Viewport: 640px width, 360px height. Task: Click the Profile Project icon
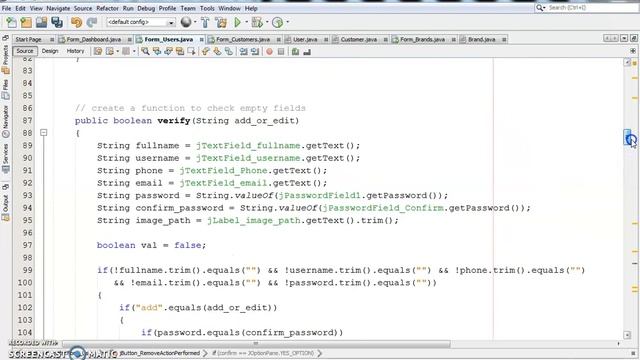point(278,22)
